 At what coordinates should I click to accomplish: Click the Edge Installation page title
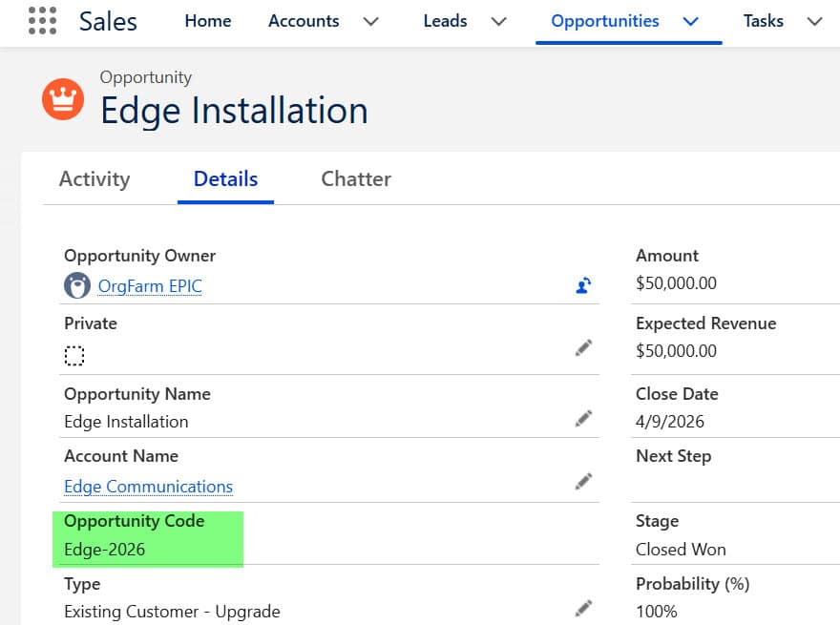point(234,111)
